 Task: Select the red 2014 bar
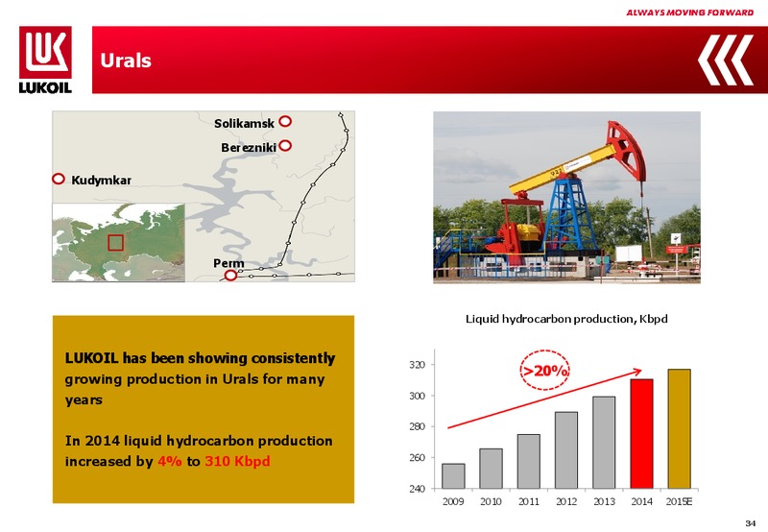pos(641,434)
